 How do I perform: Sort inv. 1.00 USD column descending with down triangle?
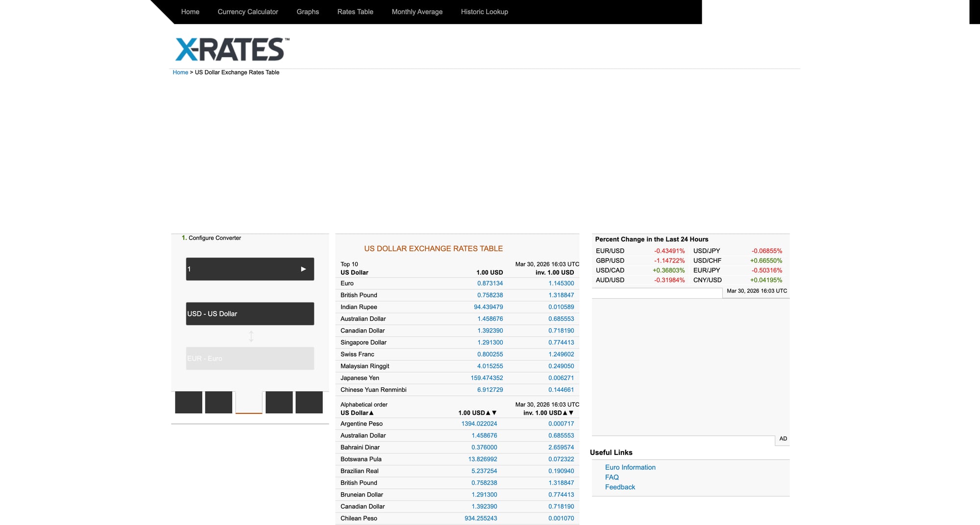[570, 412]
